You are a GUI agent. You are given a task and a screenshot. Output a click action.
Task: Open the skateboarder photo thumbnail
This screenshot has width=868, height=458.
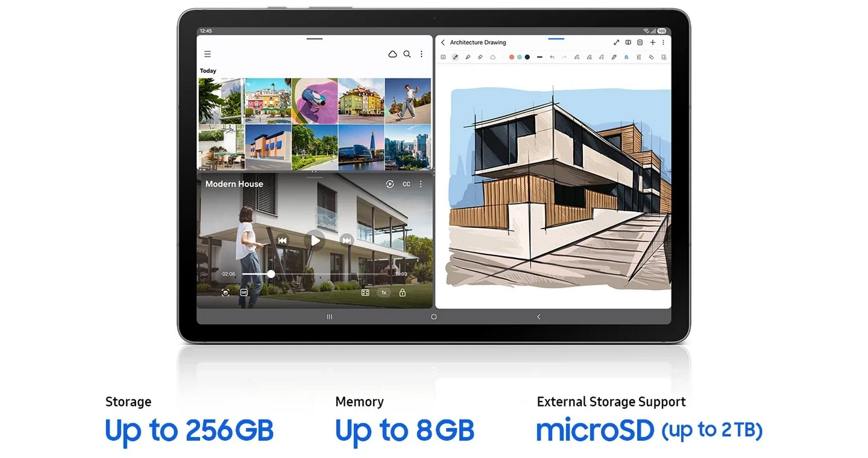click(x=408, y=101)
